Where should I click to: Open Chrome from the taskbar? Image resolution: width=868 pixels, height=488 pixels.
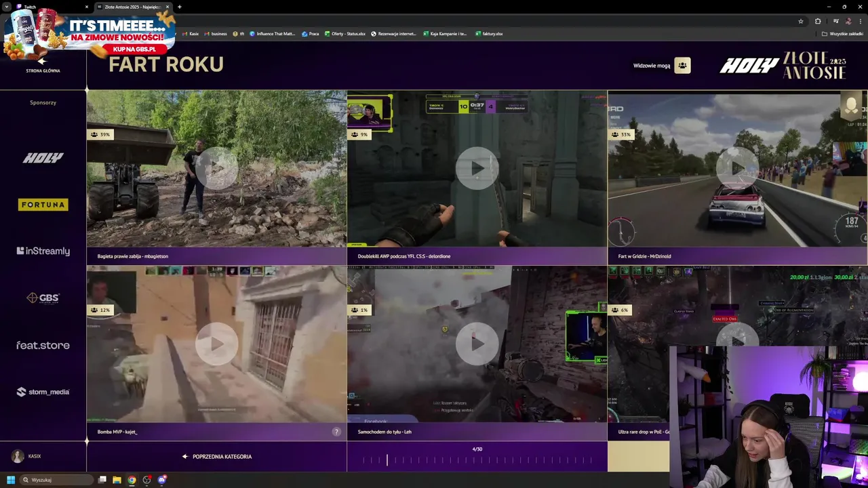(x=132, y=480)
